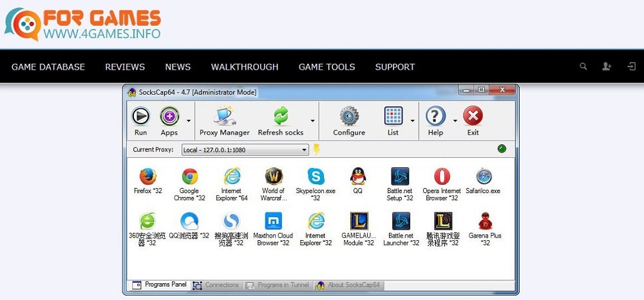Viewport: 644px width, 300px height.
Task: Open the Help toolbar button
Action: (435, 121)
